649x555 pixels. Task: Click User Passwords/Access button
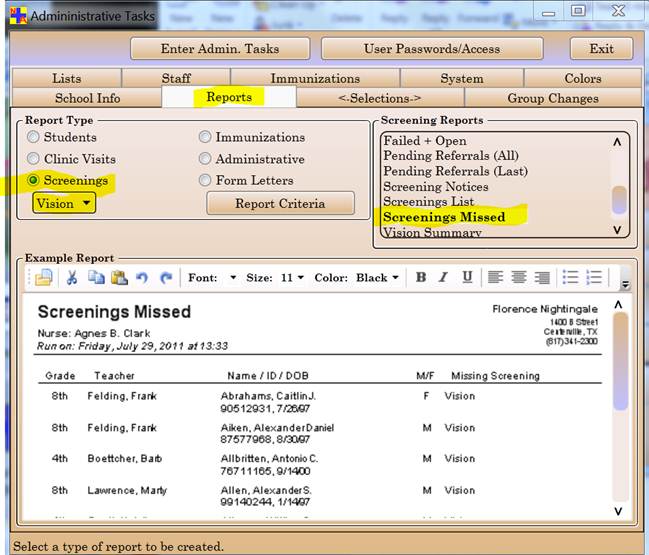(432, 48)
